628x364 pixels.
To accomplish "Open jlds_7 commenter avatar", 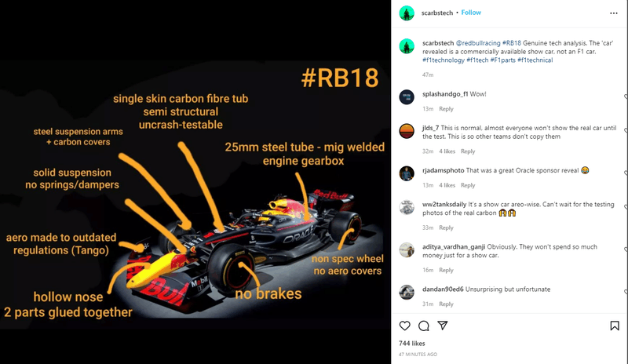I will point(407,131).
